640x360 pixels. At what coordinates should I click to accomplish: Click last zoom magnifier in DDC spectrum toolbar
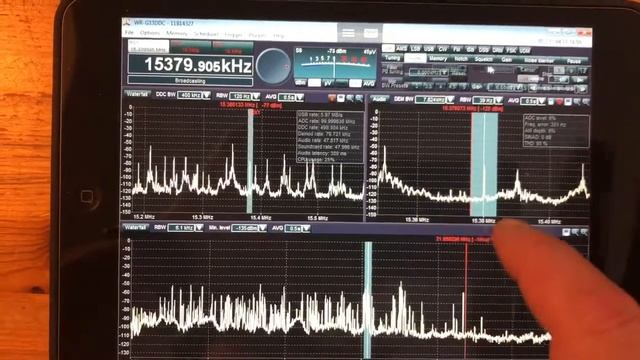tap(359, 99)
